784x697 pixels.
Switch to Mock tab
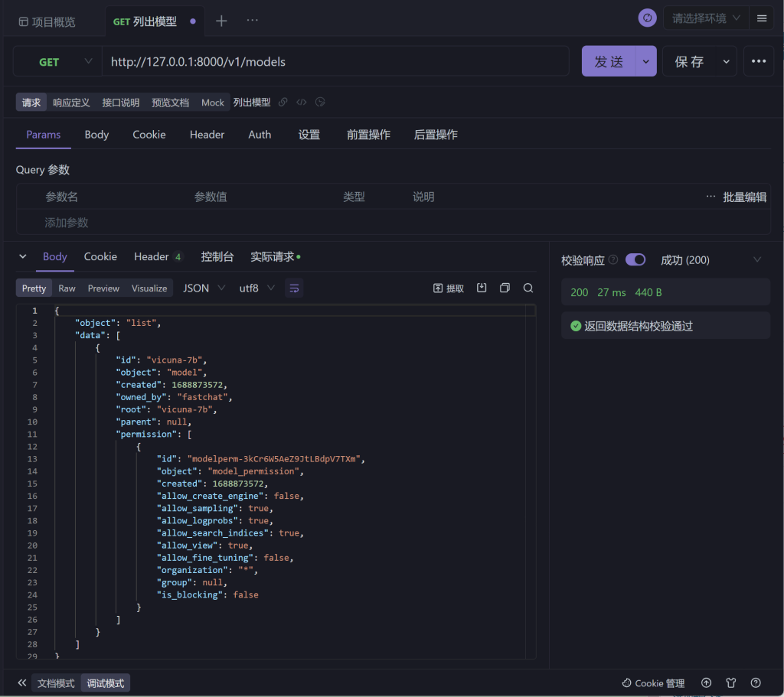213,103
